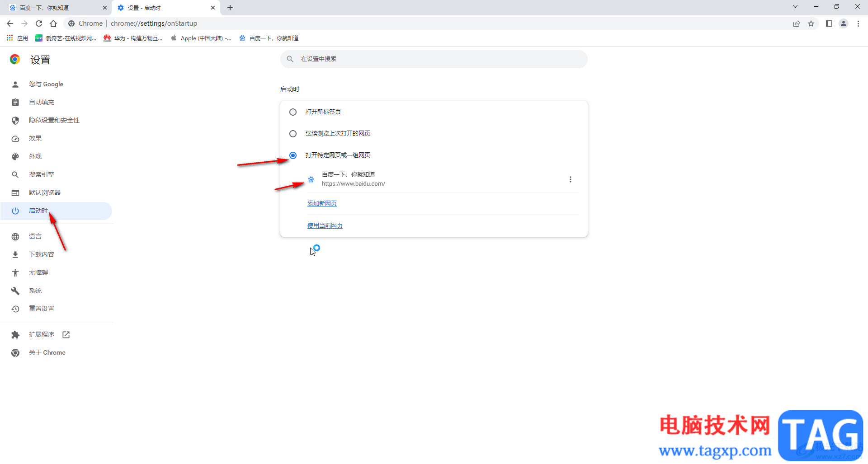This screenshot has width=868, height=464.
Task: Click the puzzle icon beside 扩展程序
Action: tap(15, 335)
